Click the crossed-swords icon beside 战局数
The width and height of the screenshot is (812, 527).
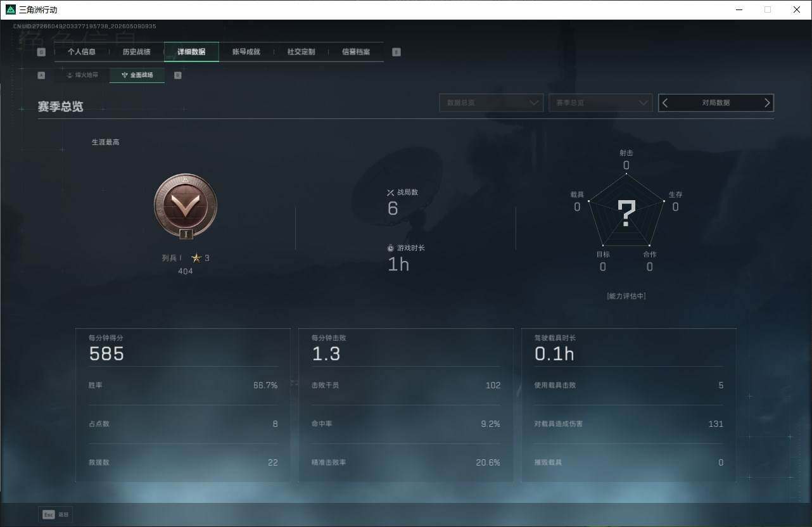[x=391, y=193]
